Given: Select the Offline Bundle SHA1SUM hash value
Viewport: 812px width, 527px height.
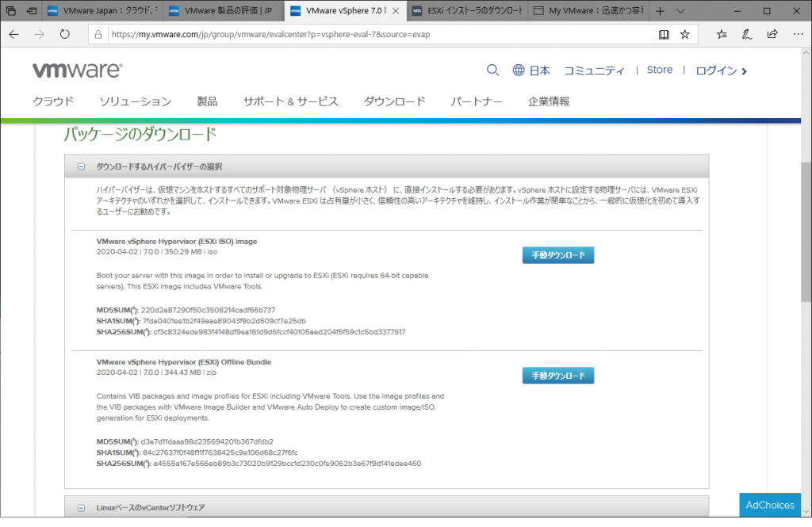Looking at the screenshot, I should click(220, 453).
